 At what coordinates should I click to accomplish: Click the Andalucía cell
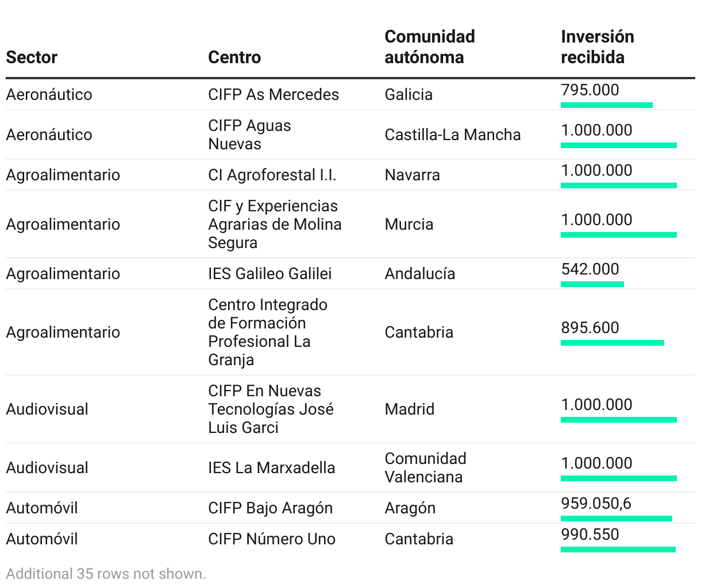click(420, 273)
